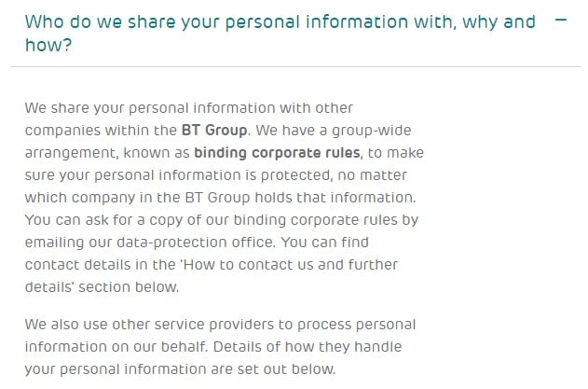The image size is (588, 389).
Task: Collapse the section using the minus icon
Action: point(561,20)
